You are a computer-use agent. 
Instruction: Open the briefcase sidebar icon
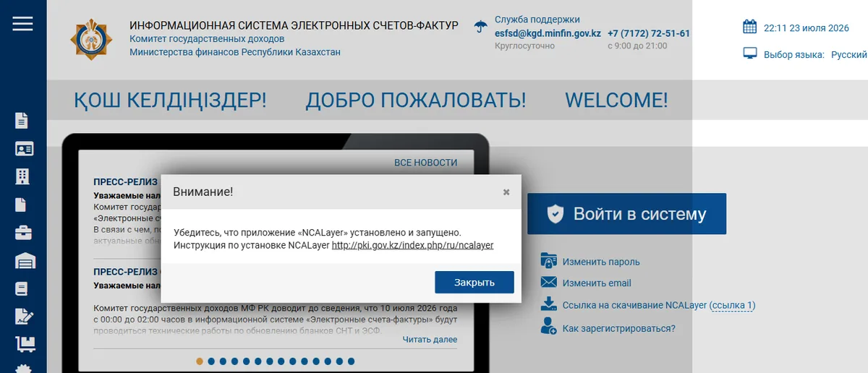[x=24, y=233]
